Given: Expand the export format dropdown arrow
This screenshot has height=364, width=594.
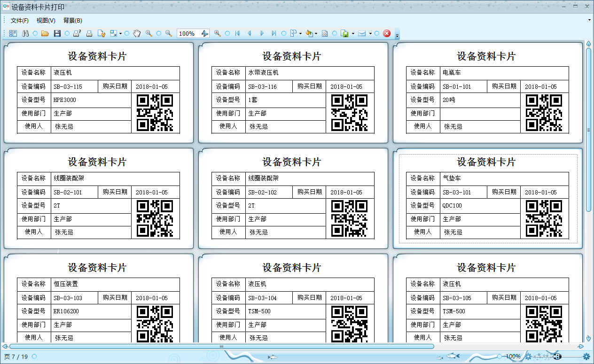Looking at the screenshot, I should click(x=353, y=33).
